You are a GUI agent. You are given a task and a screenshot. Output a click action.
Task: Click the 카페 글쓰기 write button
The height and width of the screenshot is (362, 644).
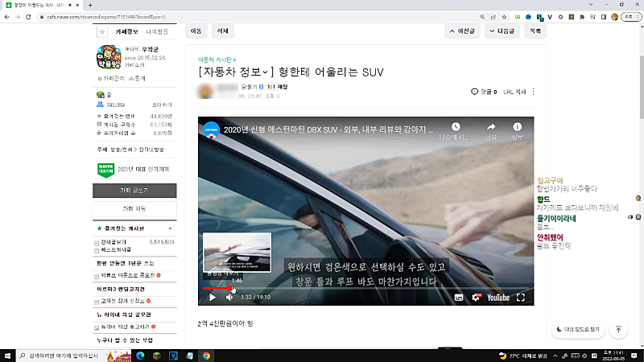pos(133,191)
